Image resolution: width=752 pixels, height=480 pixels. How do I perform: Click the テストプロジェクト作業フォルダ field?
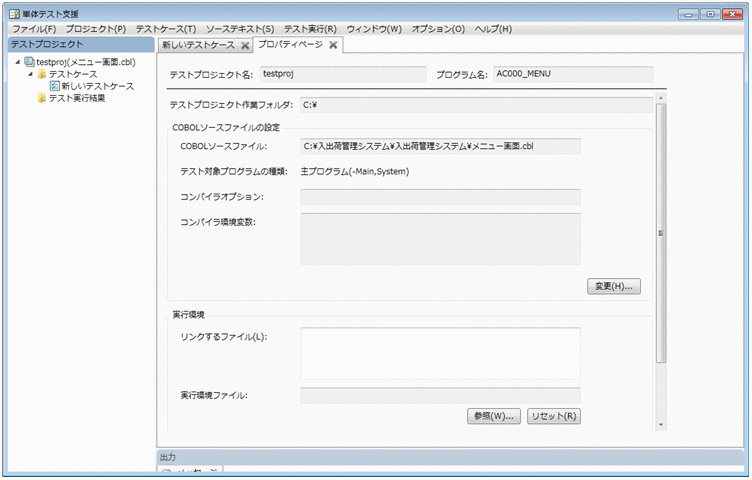click(477, 105)
